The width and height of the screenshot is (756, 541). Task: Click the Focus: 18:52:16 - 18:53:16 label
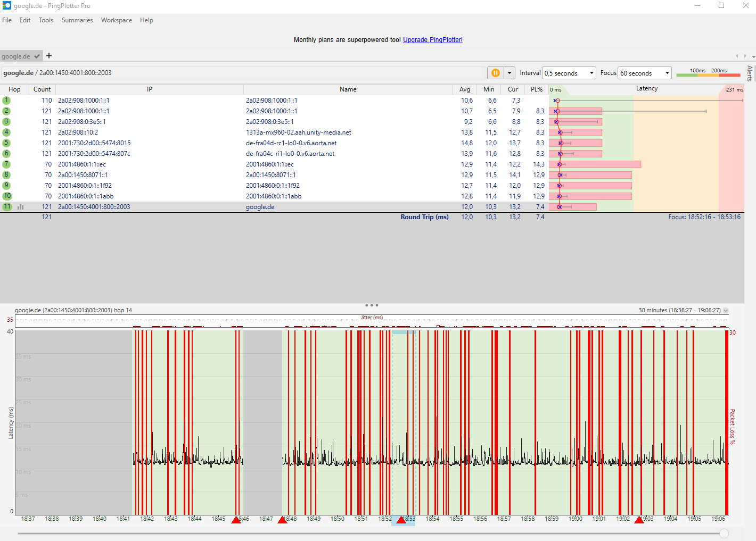pos(704,217)
